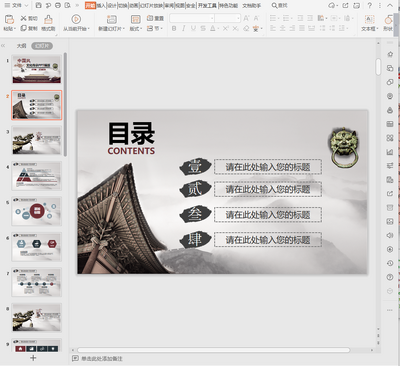The width and height of the screenshot is (400, 366).
Task: Open the File (文件) menu dropdown arrow
Action: tap(27, 5)
